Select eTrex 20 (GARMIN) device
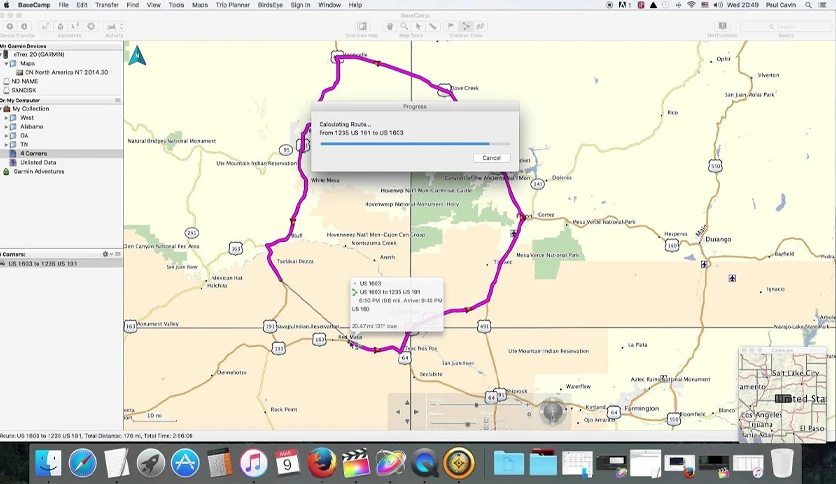The image size is (836, 484). (38, 54)
